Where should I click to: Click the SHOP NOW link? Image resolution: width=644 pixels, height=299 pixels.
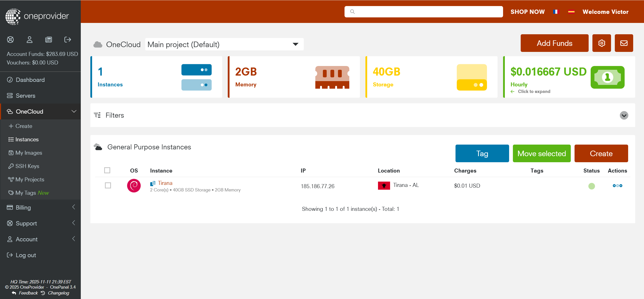pos(527,12)
